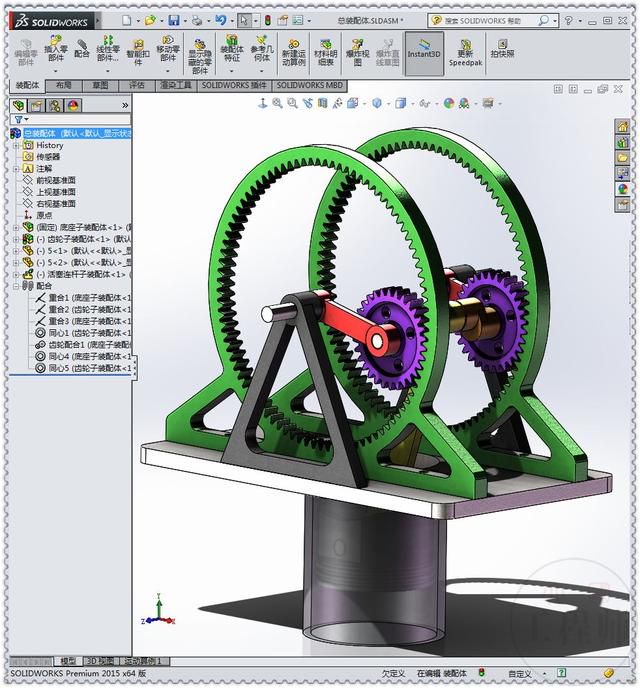Open PropertyManager panel tab
The height and width of the screenshot is (688, 640).
37,105
